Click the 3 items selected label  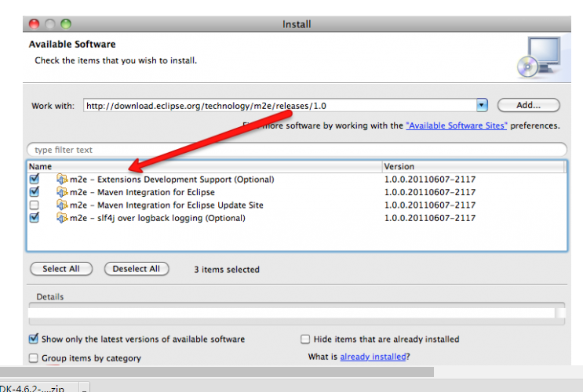(x=227, y=270)
